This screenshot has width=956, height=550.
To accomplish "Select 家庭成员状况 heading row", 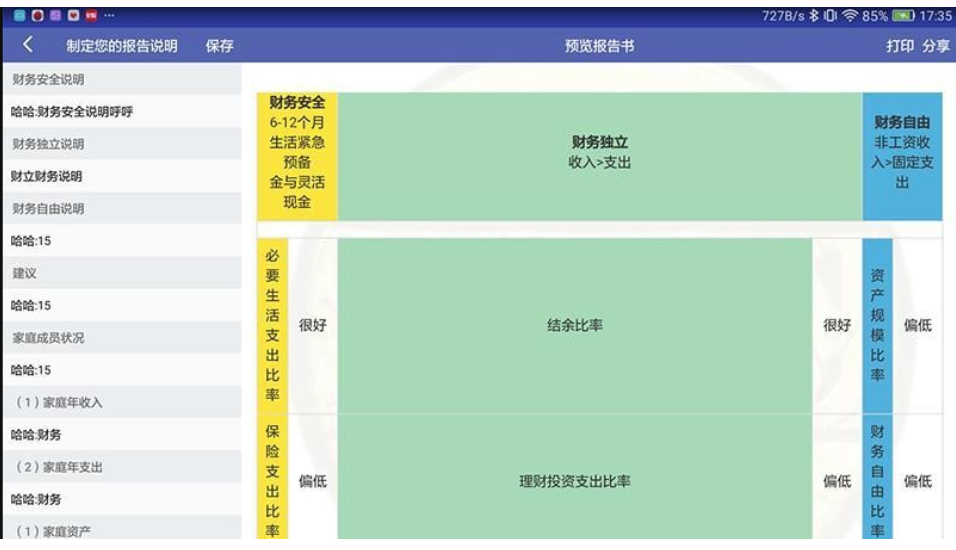I will point(122,338).
